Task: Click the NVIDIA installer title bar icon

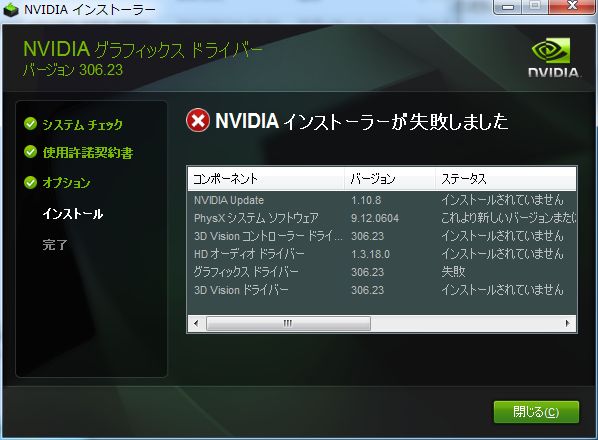Action: 11,10
